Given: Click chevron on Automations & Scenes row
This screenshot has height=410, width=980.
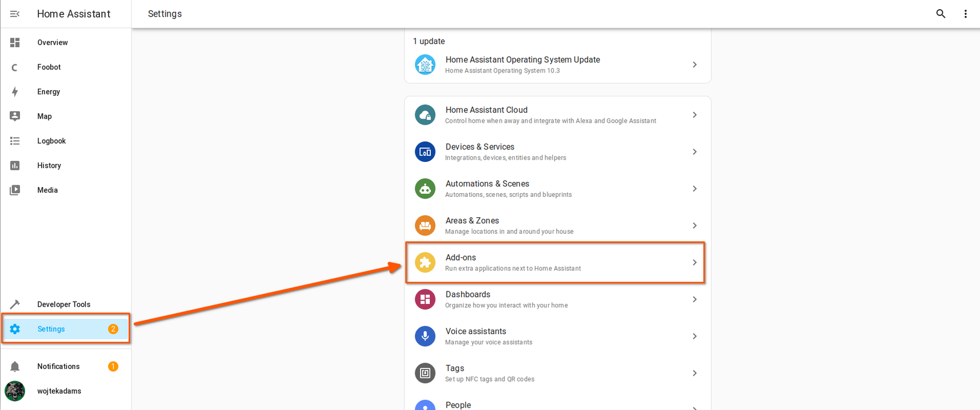Looking at the screenshot, I should [695, 189].
